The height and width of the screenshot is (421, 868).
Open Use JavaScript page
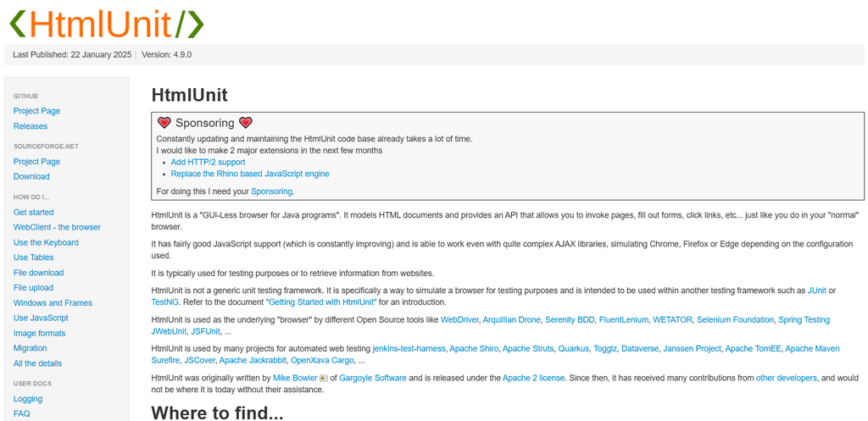click(41, 319)
